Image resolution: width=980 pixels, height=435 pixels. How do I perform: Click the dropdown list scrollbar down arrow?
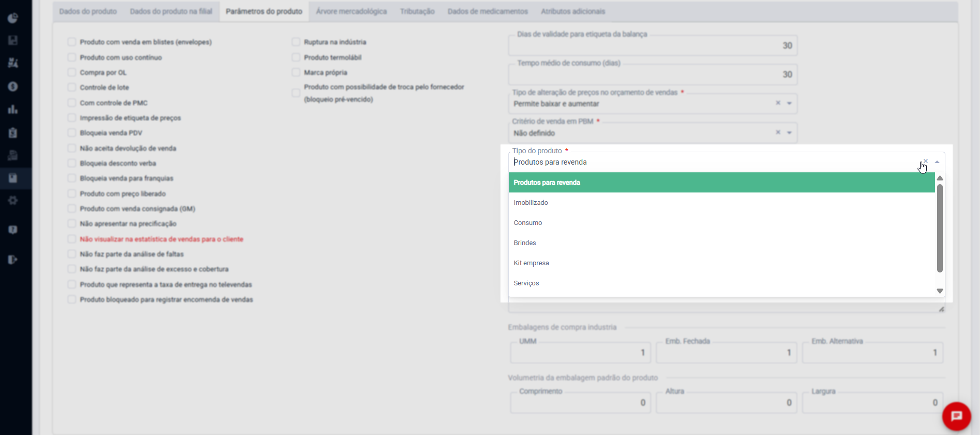click(940, 291)
